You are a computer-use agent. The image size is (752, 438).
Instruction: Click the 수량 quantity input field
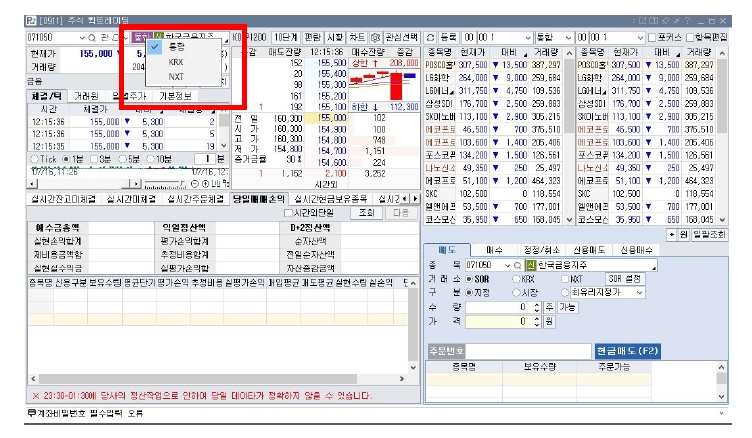(x=503, y=307)
